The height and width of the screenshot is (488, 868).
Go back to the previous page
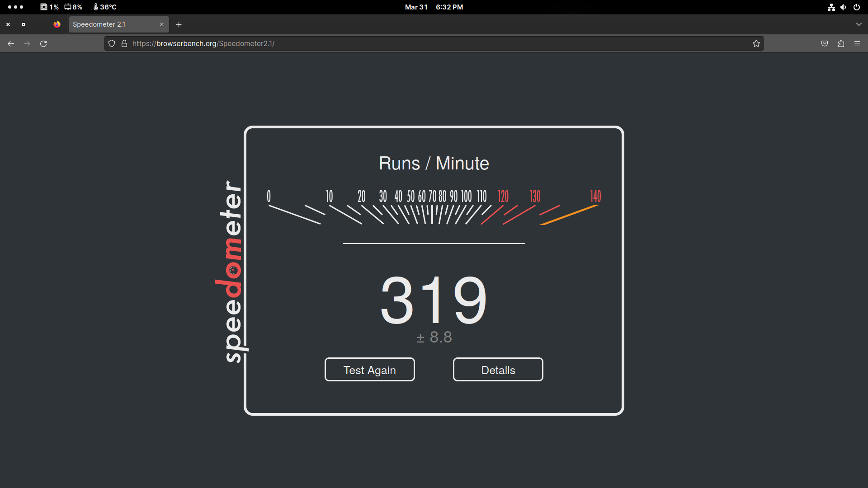(x=11, y=43)
